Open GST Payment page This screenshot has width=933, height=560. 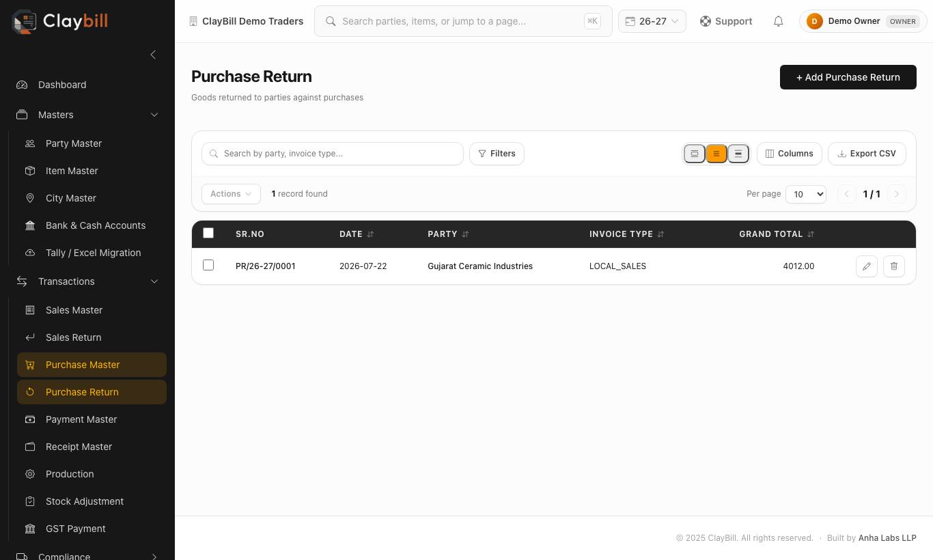tap(92, 529)
